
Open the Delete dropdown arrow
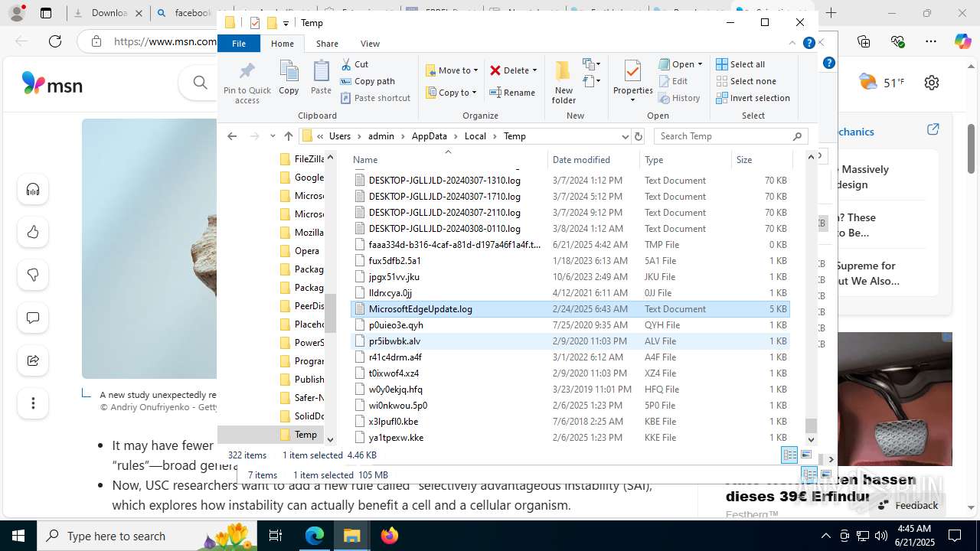pos(534,70)
